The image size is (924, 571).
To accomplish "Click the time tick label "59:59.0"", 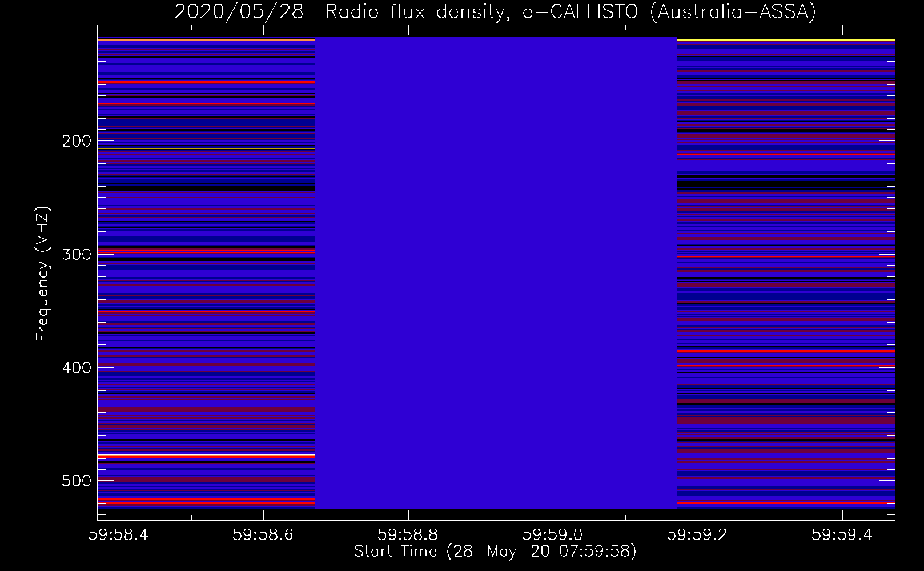I will [552, 534].
